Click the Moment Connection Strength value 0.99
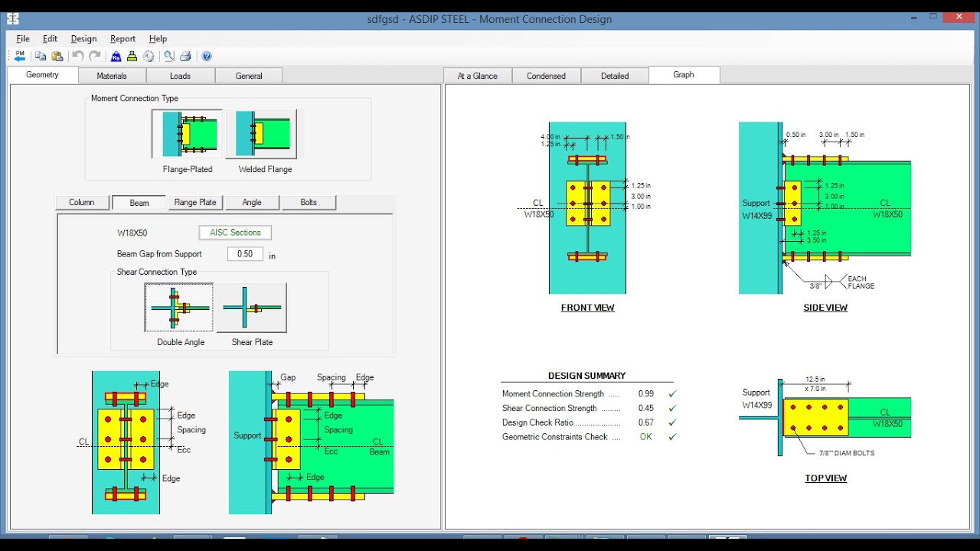Viewport: 980px width, 551px height. (645, 394)
